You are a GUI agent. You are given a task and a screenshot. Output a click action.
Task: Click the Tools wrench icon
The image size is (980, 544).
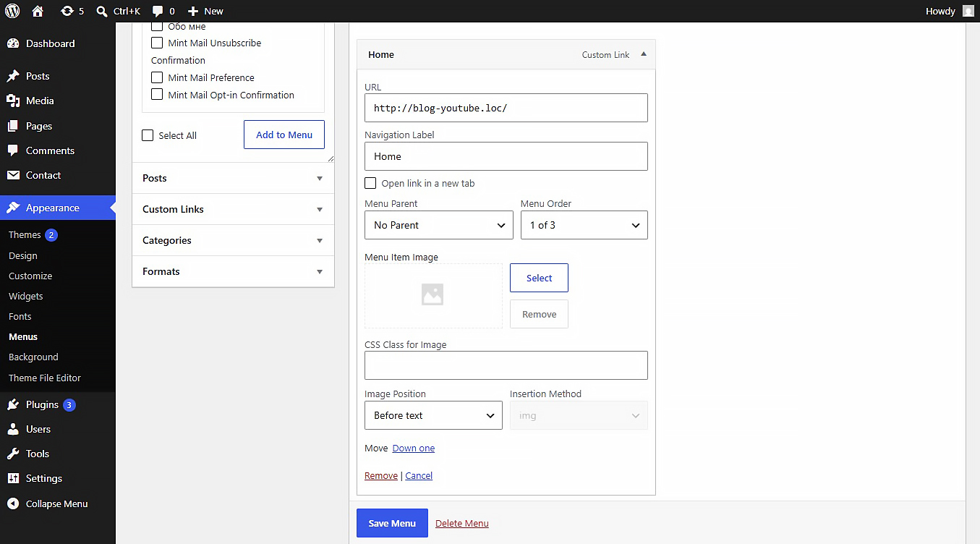[x=13, y=454]
